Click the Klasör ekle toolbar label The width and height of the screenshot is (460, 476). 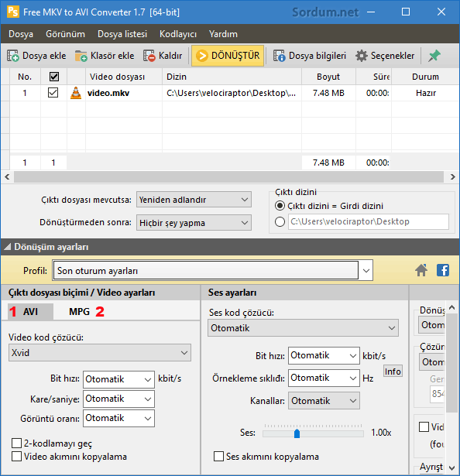click(x=112, y=56)
